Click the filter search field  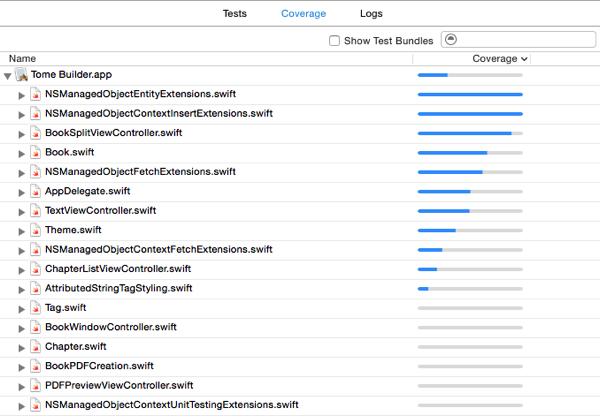coord(518,40)
